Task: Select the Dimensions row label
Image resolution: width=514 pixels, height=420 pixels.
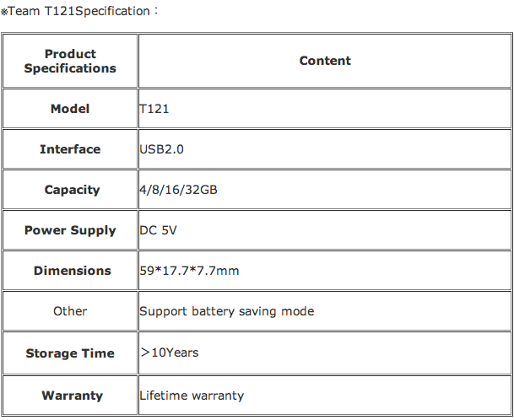Action: pos(73,271)
